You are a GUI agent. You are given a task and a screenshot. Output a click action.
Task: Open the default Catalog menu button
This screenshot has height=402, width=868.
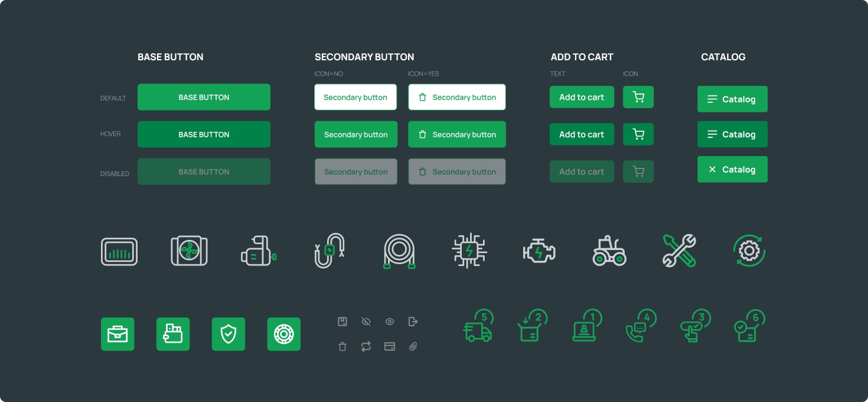coord(732,99)
